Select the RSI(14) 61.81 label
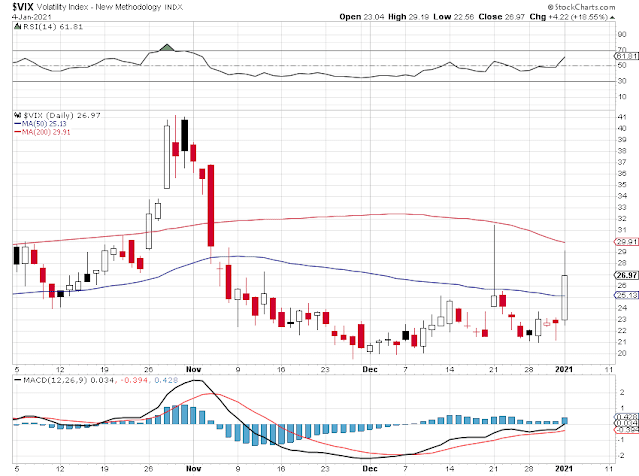This screenshot has width=639, height=476. (53, 26)
